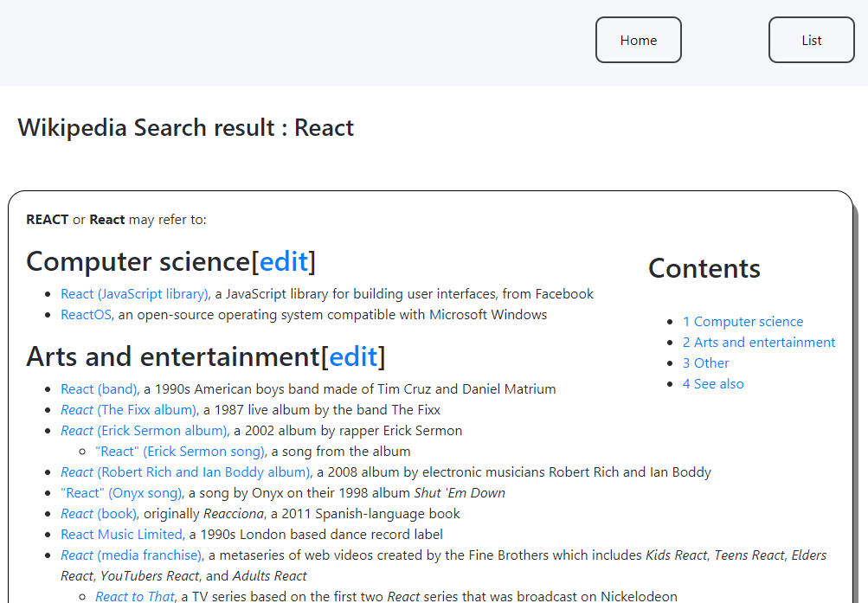Screen dimensions: 868x603
Task: Click the Computer science section heading text
Action: click(138, 261)
